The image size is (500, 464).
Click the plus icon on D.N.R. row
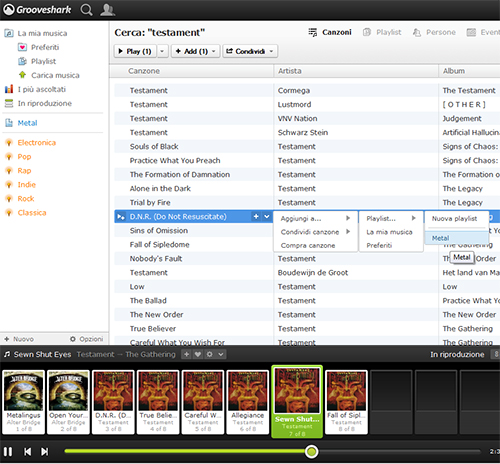click(256, 217)
